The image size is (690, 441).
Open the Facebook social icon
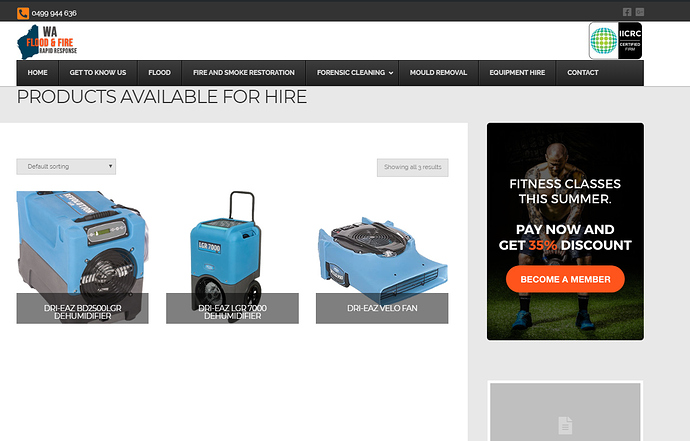(627, 12)
